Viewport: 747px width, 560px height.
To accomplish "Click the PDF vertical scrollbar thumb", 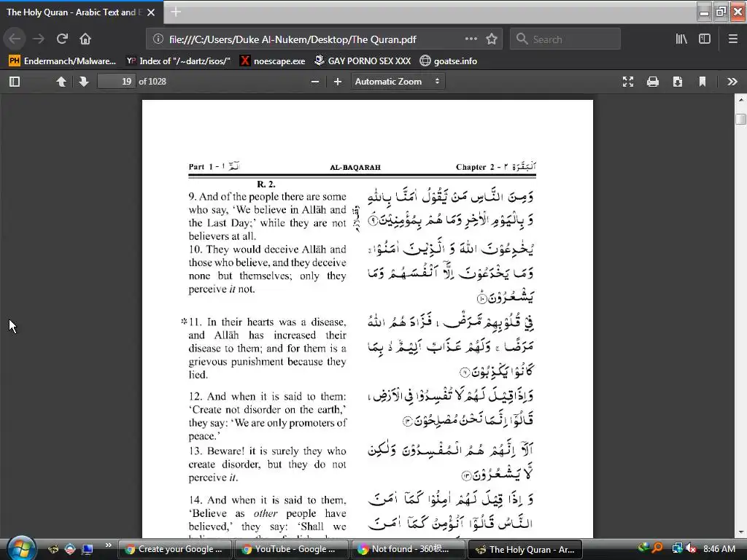I will [740, 119].
